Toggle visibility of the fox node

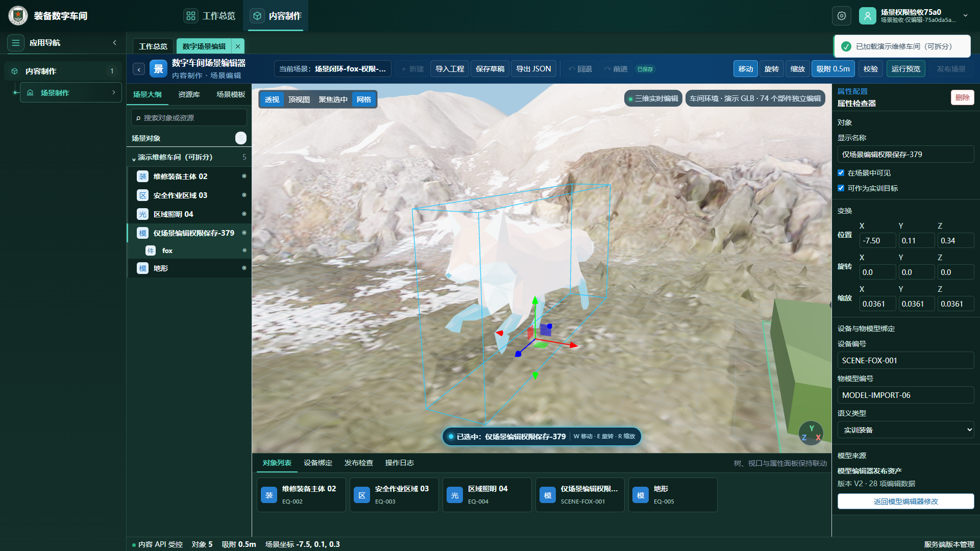click(x=244, y=251)
